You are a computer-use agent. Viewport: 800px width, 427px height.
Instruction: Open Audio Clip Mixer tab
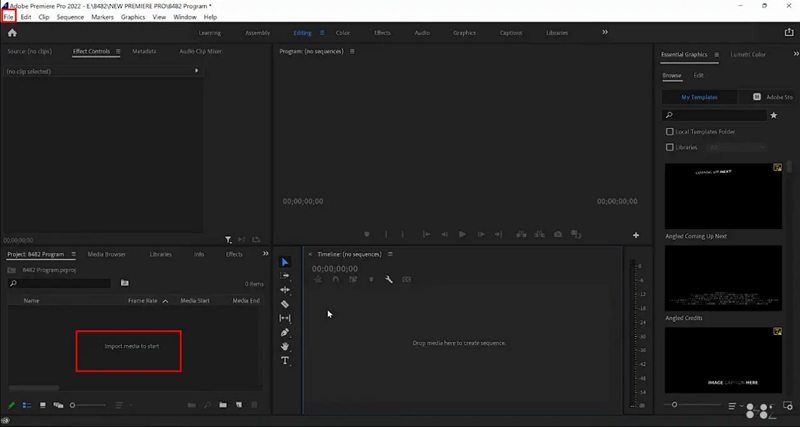(x=201, y=52)
